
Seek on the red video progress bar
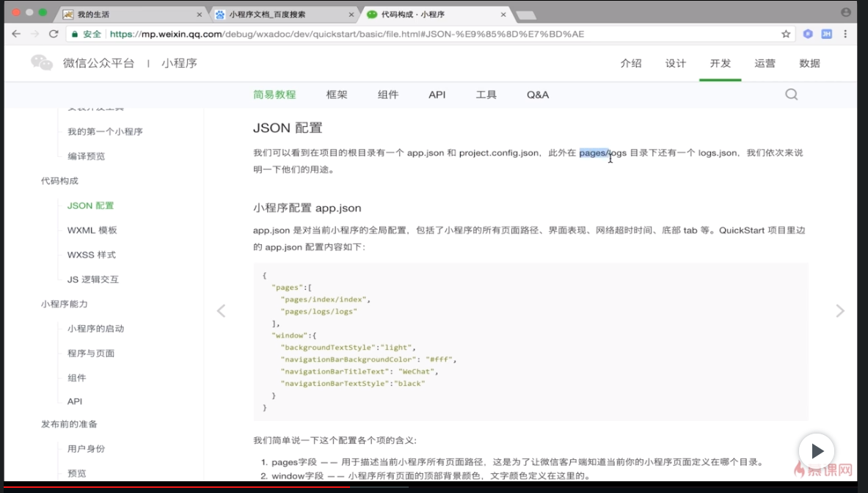click(x=177, y=487)
